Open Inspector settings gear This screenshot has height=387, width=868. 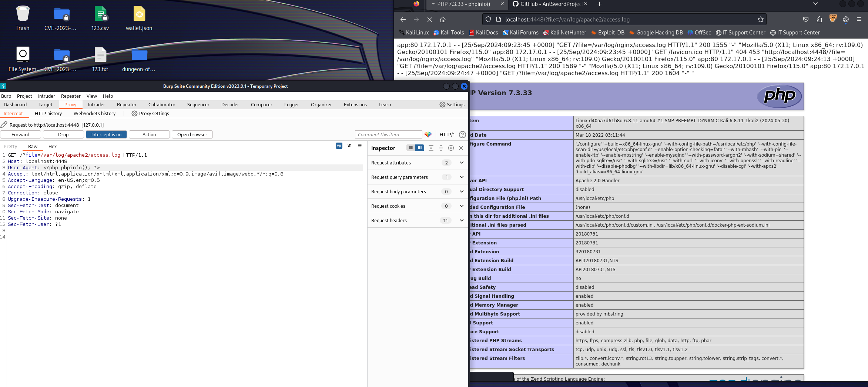click(451, 148)
